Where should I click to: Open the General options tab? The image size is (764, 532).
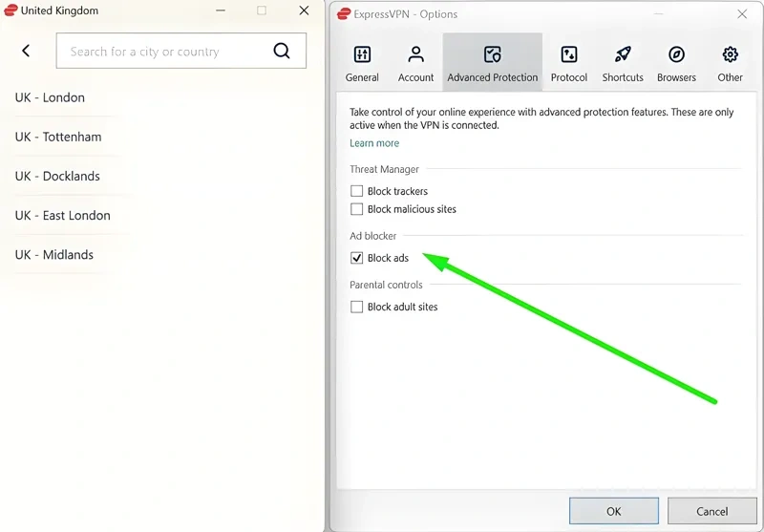[x=362, y=63]
